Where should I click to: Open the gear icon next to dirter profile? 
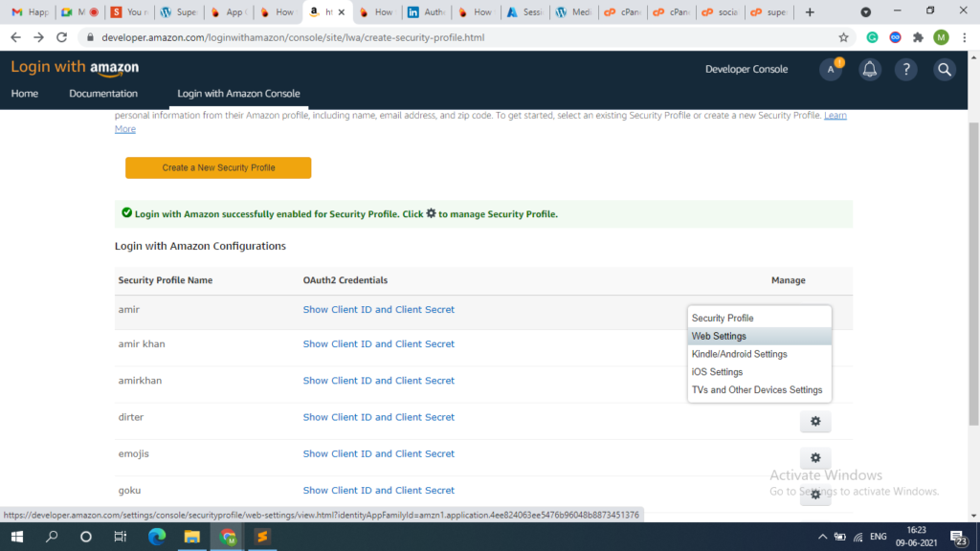point(814,421)
